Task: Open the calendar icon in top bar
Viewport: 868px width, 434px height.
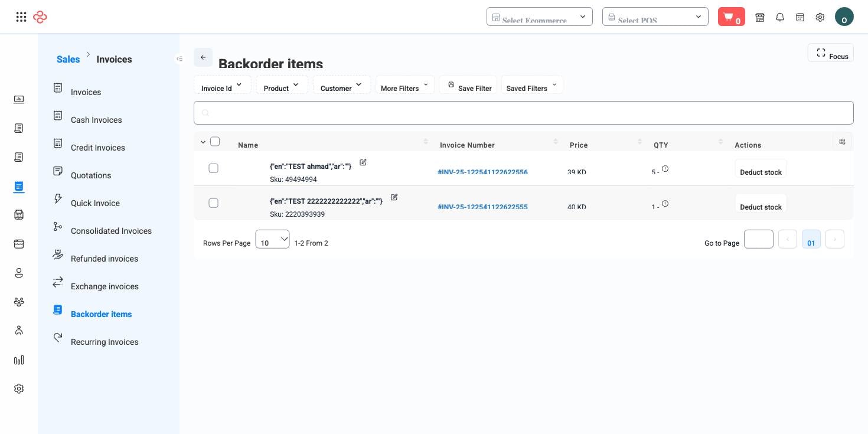Action: point(800,17)
